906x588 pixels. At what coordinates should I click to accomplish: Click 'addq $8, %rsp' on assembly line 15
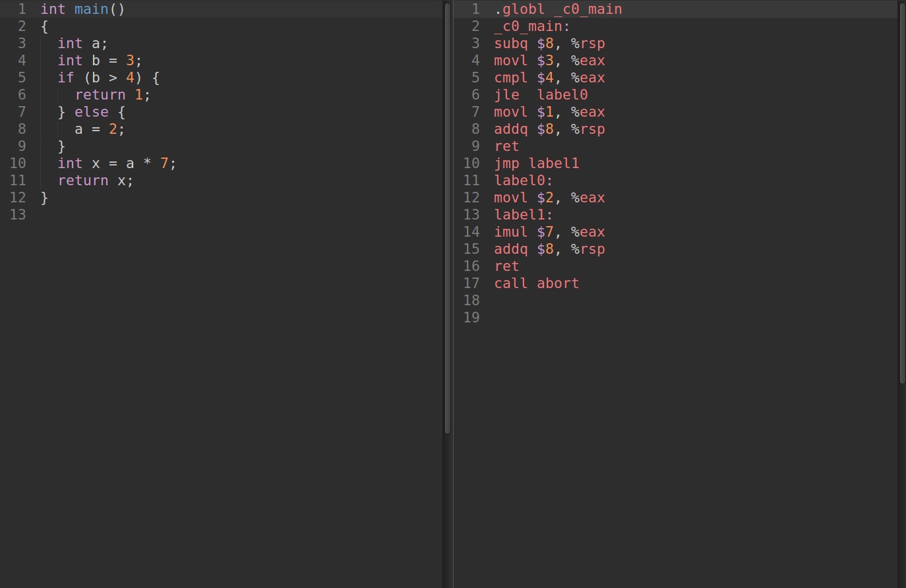549,249
